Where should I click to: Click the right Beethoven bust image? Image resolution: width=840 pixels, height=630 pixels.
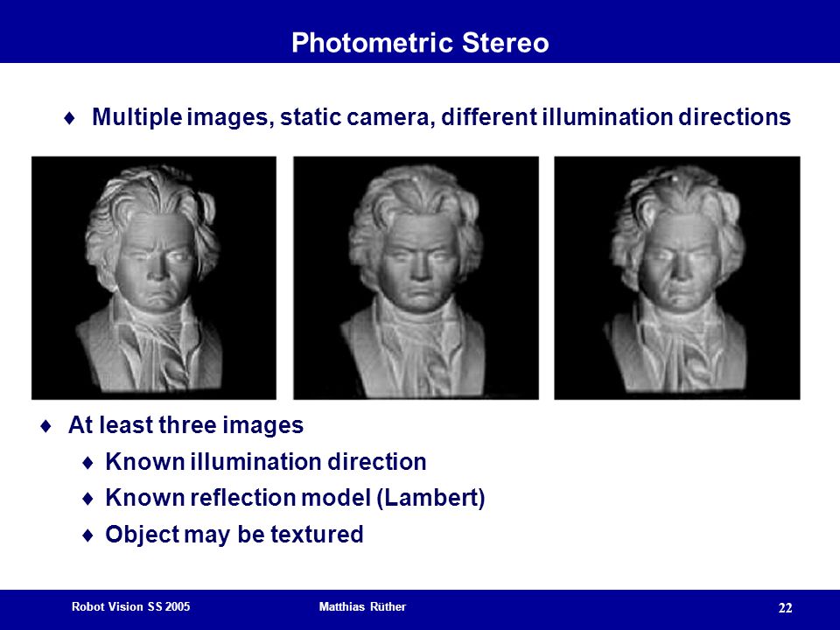[x=677, y=277]
